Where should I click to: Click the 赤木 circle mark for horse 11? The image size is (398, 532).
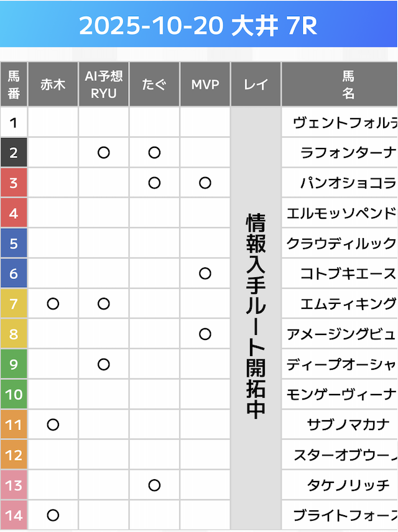click(53, 425)
